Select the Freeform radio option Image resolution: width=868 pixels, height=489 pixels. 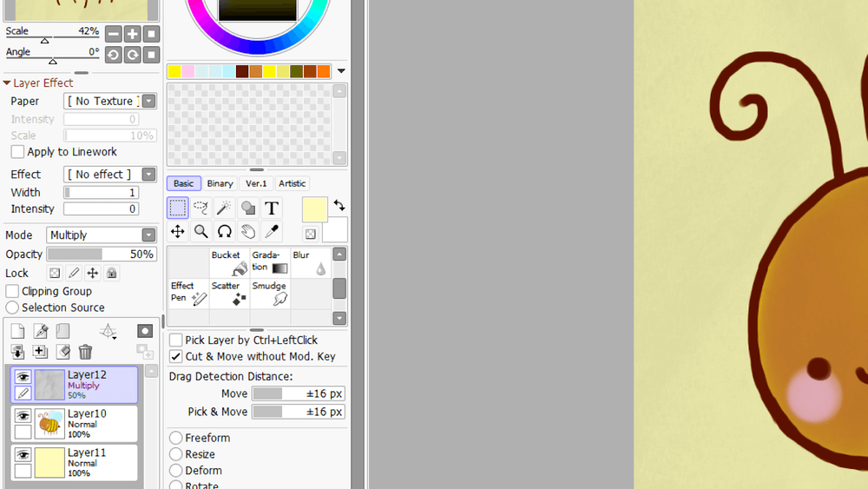[176, 438]
